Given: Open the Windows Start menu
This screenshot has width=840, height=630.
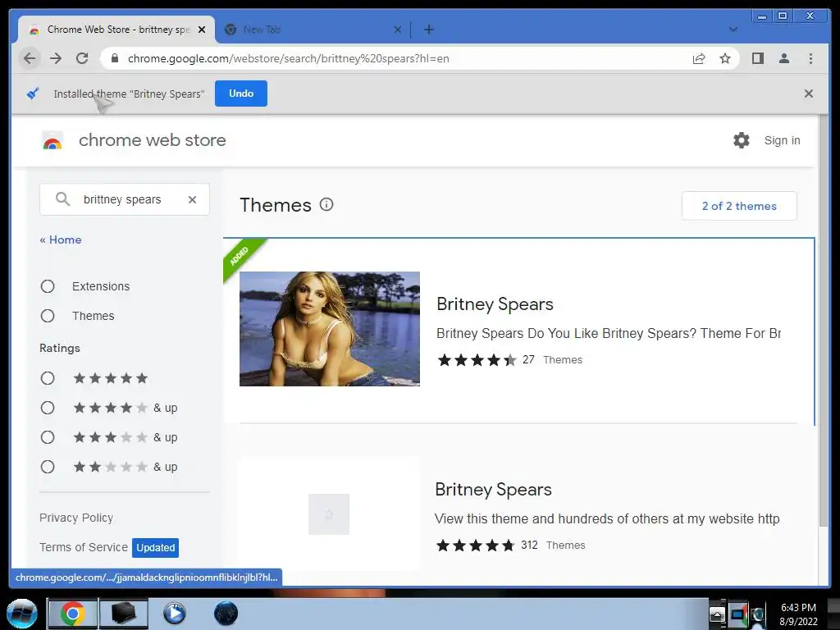Looking at the screenshot, I should click(22, 614).
